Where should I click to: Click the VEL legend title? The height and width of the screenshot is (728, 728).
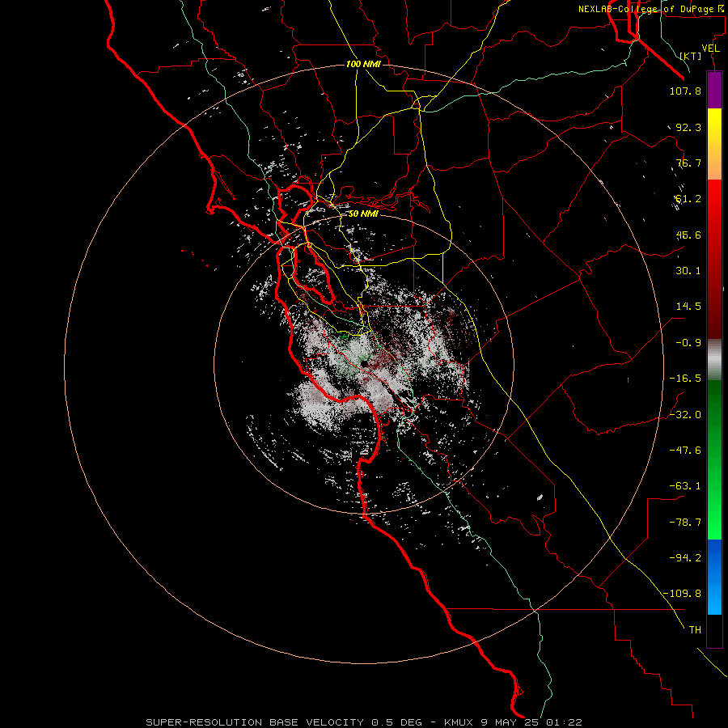click(710, 49)
